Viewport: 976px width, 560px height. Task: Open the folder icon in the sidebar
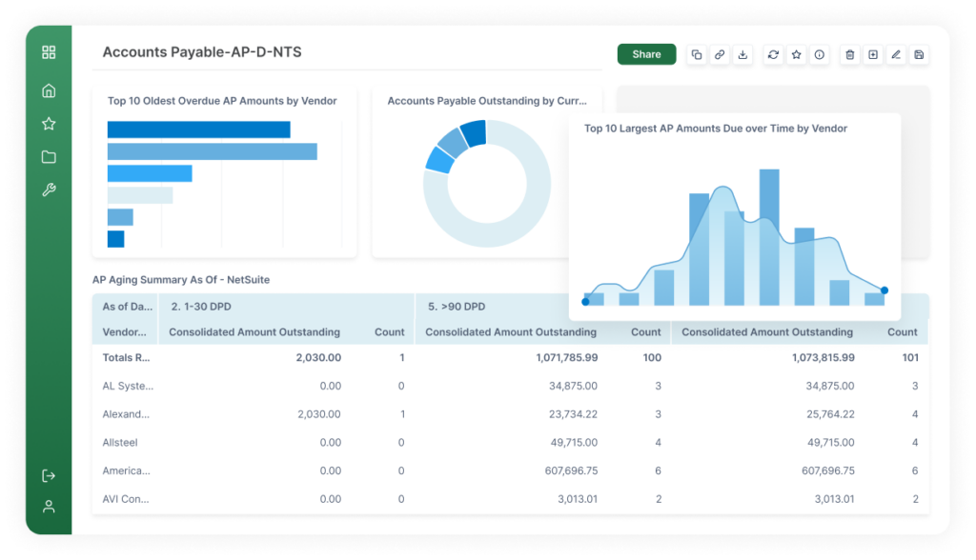click(x=49, y=156)
